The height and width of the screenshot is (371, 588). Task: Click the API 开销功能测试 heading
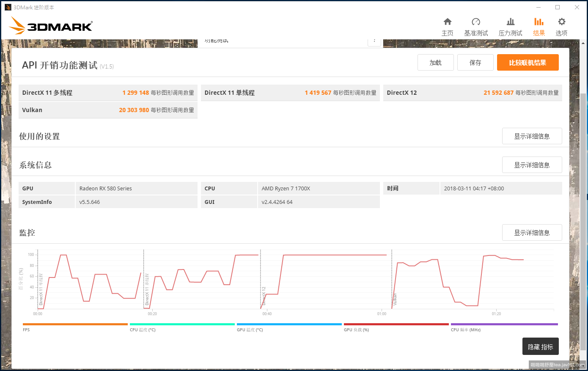click(x=60, y=65)
